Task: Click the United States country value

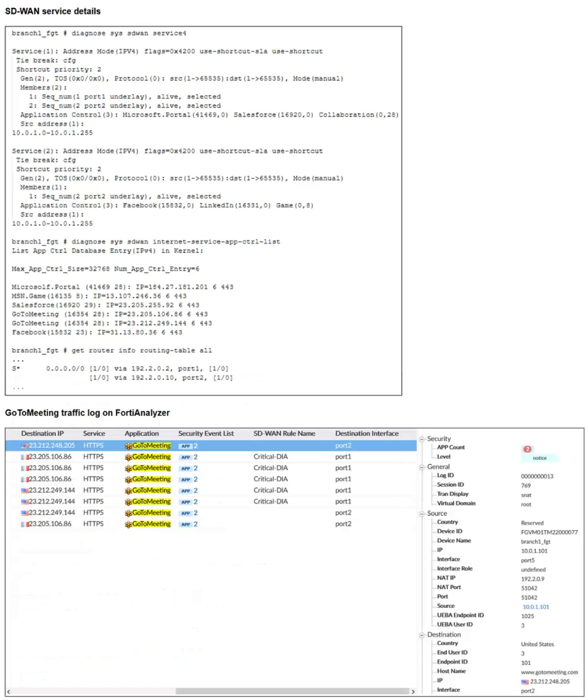Action: (x=537, y=644)
